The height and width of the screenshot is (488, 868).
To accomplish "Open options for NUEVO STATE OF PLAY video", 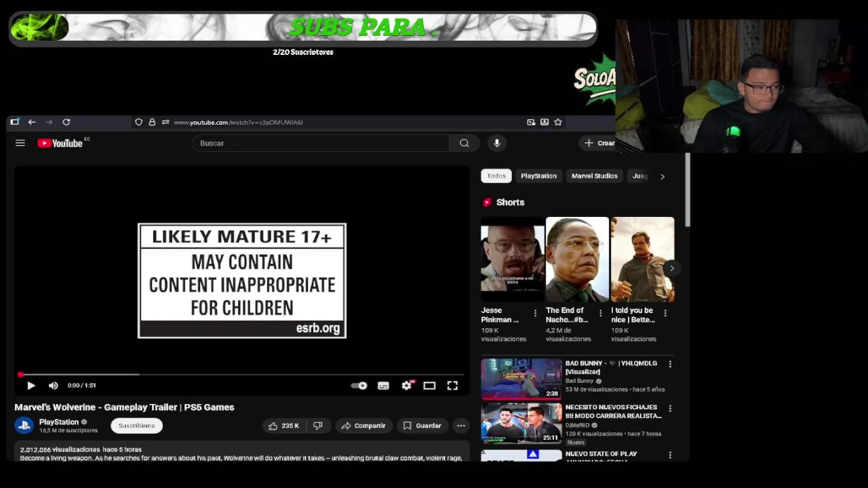I will (x=670, y=455).
